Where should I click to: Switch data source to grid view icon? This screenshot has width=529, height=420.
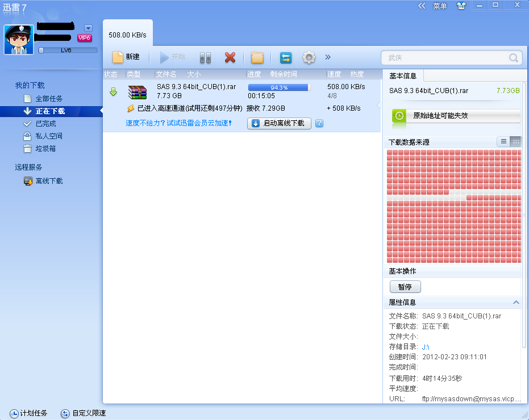pyautogui.click(x=515, y=141)
